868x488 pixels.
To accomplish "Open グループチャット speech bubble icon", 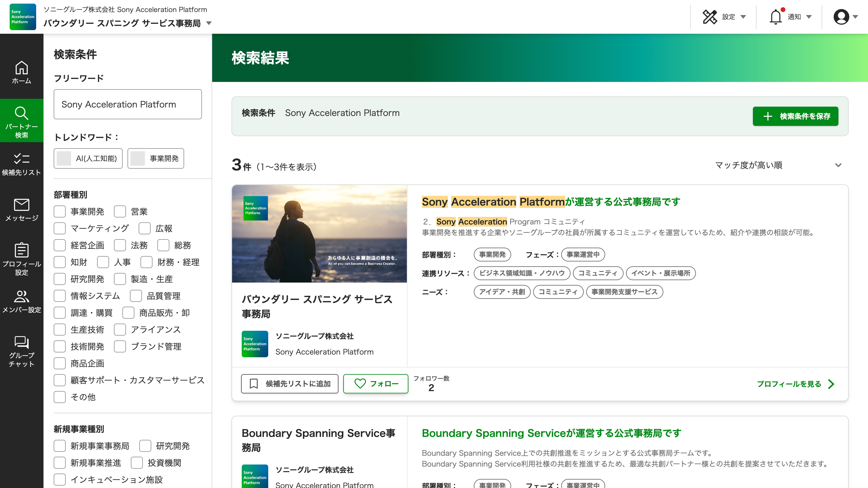I will (22, 342).
